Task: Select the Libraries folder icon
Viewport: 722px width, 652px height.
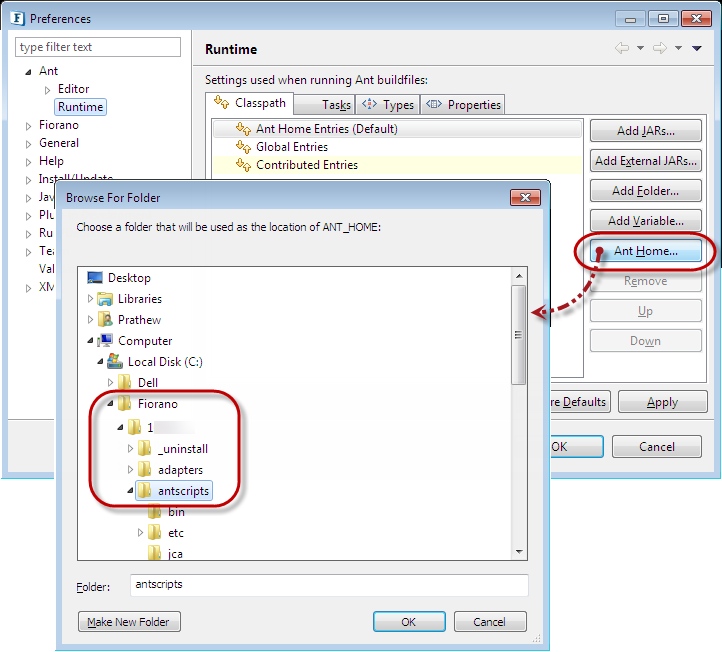Action: [x=105, y=299]
